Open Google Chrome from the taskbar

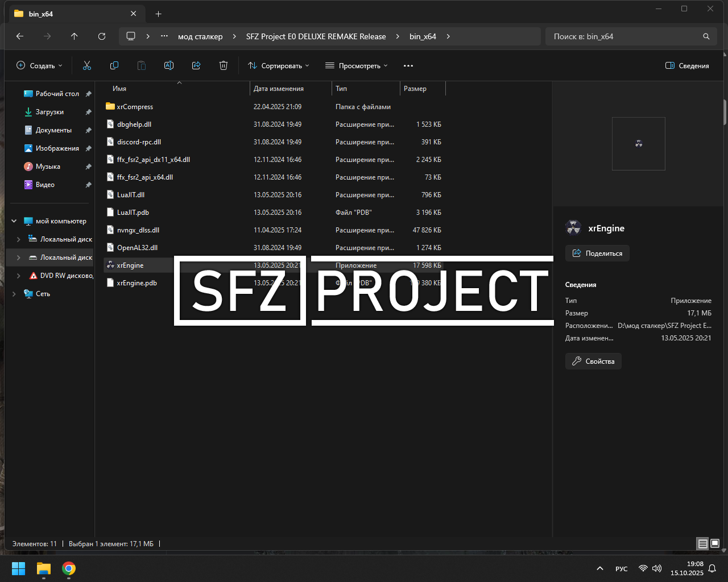[69, 568]
